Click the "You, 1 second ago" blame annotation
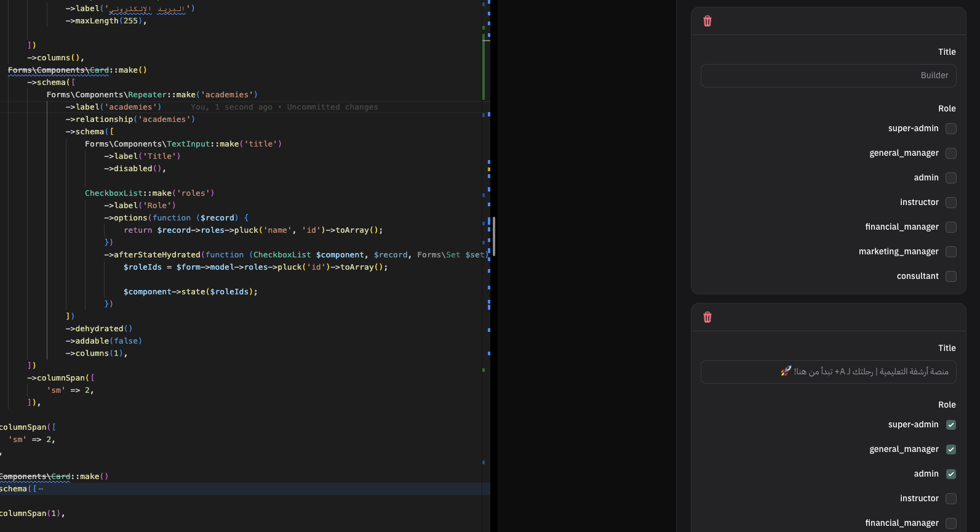This screenshot has height=532, width=980. pos(284,107)
